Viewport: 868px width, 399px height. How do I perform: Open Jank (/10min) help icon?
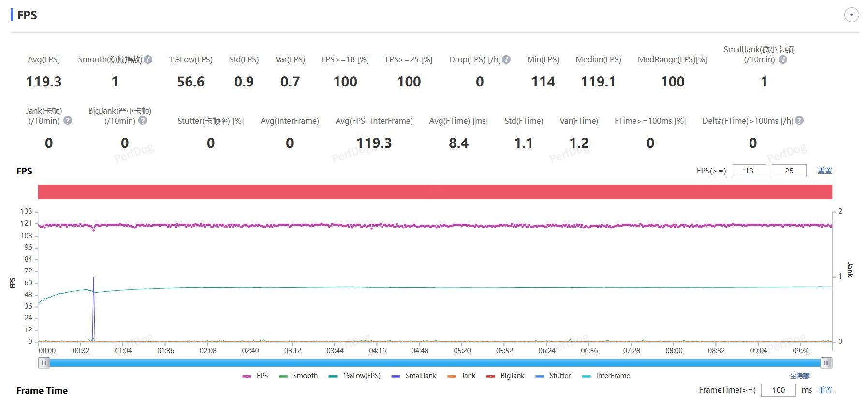68,120
